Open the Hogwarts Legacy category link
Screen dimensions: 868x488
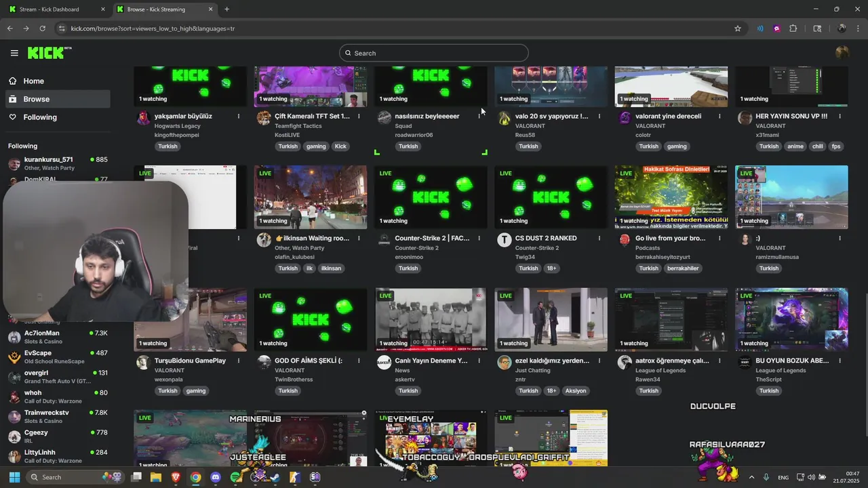[x=177, y=126]
